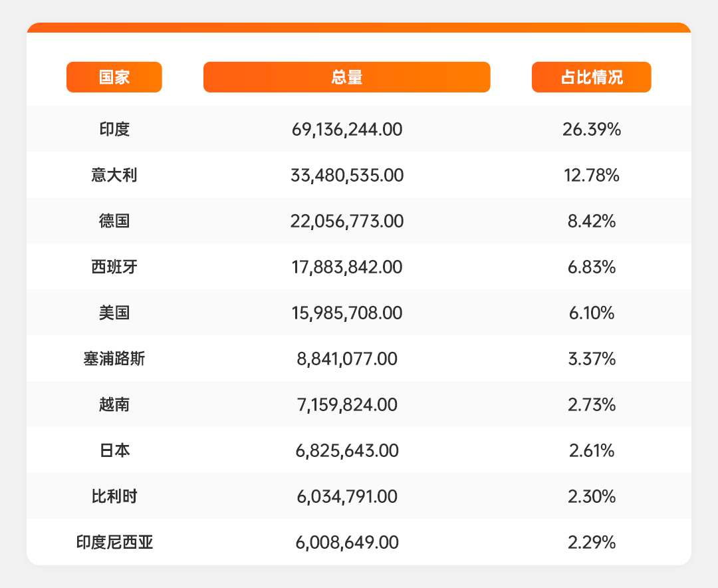
Task: Click the 西班牙 row label
Action: click(114, 267)
